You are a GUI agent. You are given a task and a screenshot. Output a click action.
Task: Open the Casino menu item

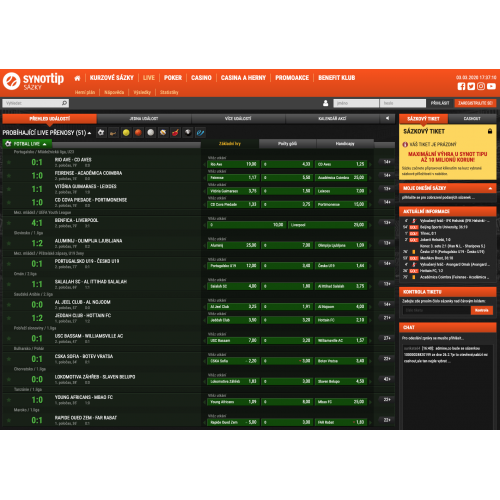(x=201, y=78)
